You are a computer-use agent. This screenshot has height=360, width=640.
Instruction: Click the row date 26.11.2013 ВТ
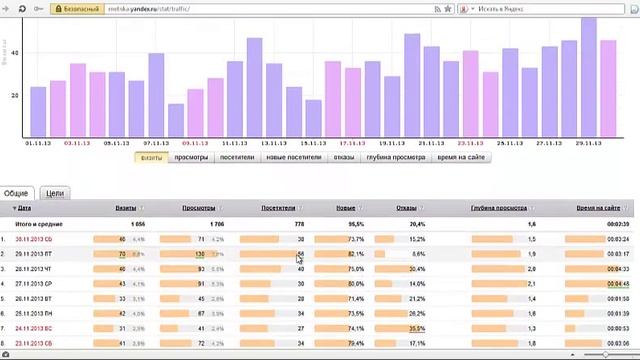click(33, 299)
